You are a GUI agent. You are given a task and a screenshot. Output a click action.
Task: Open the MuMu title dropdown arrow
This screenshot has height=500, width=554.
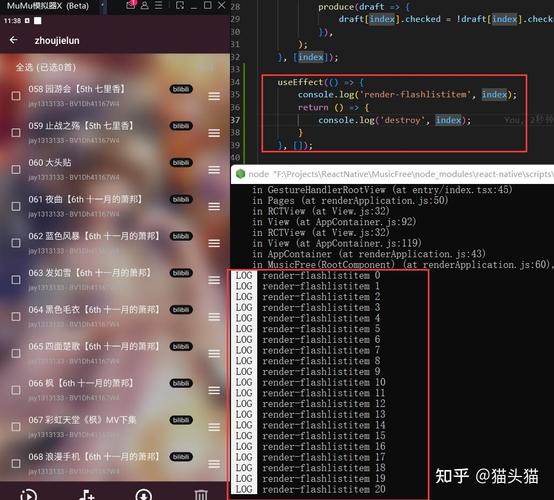(x=102, y=5)
